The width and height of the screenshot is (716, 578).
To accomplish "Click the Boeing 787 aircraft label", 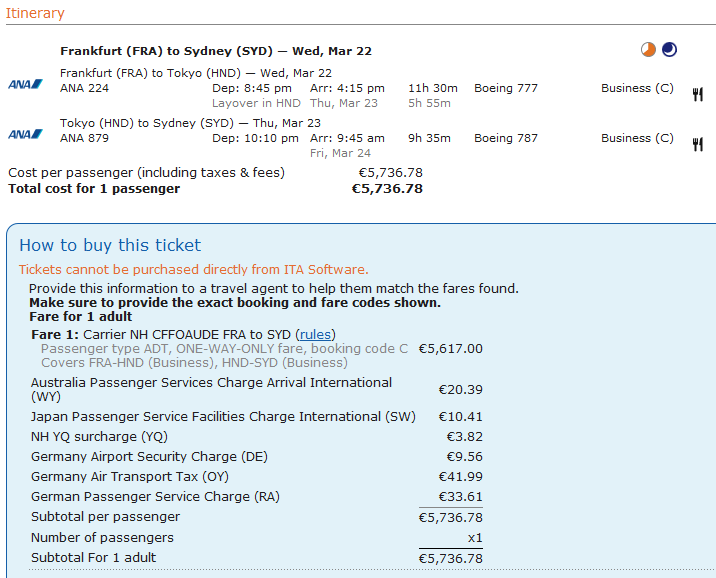I will (506, 138).
